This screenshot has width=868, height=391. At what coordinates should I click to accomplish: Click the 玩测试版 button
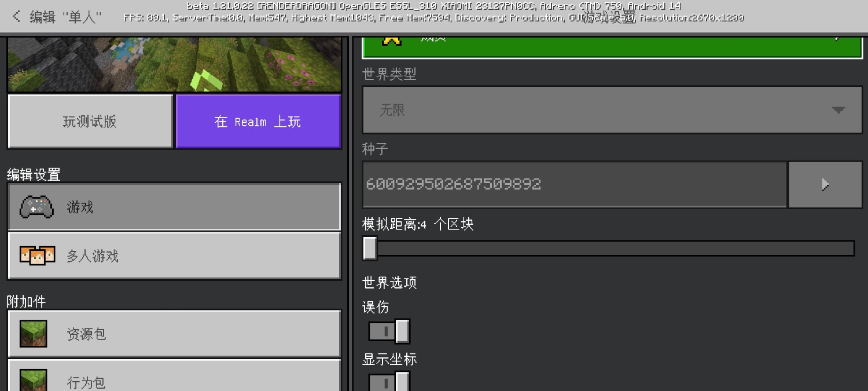90,122
